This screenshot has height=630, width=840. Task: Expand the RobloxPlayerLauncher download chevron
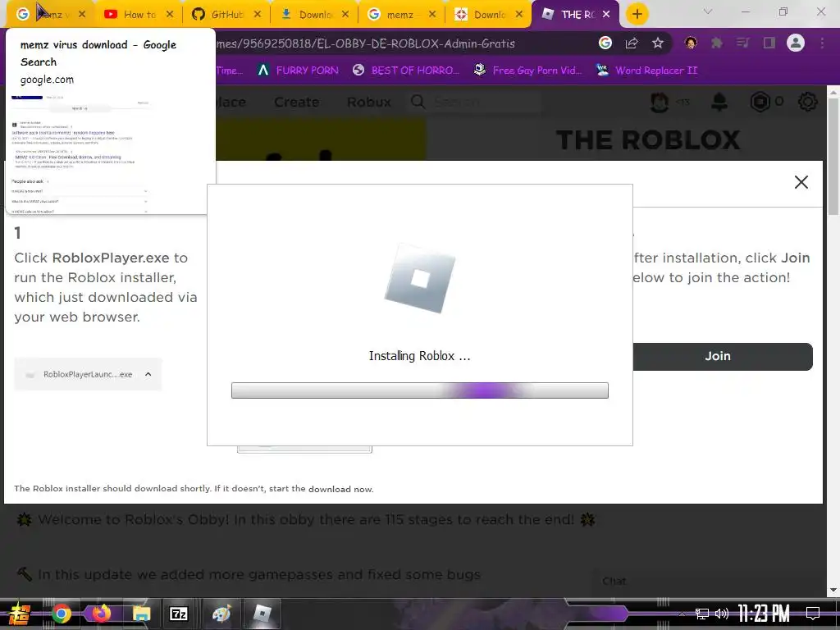[x=148, y=374]
